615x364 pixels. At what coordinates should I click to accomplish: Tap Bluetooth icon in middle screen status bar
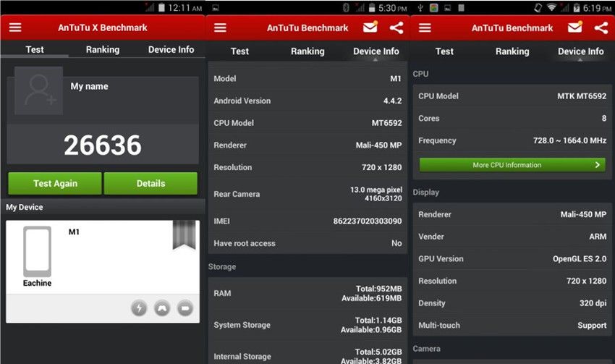click(346, 7)
